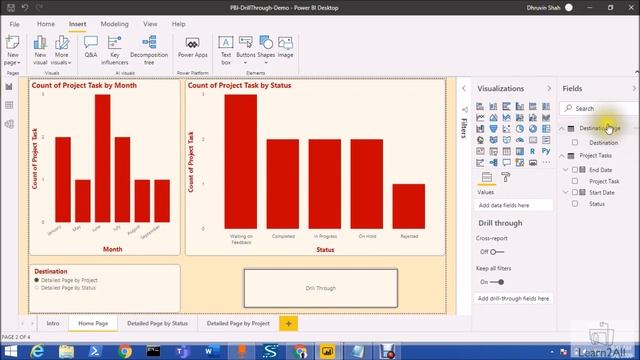The width and height of the screenshot is (640, 360).
Task: Select the clustered column chart visualization
Action: pos(520,107)
